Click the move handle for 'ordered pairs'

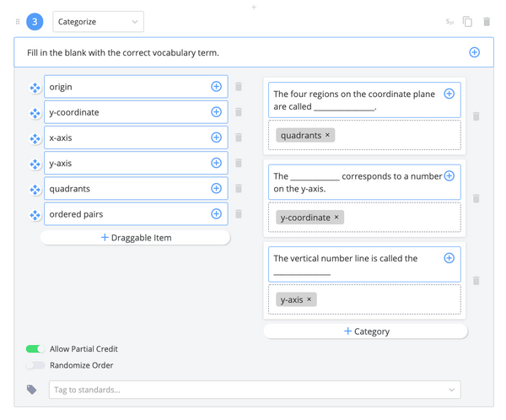[x=35, y=215]
